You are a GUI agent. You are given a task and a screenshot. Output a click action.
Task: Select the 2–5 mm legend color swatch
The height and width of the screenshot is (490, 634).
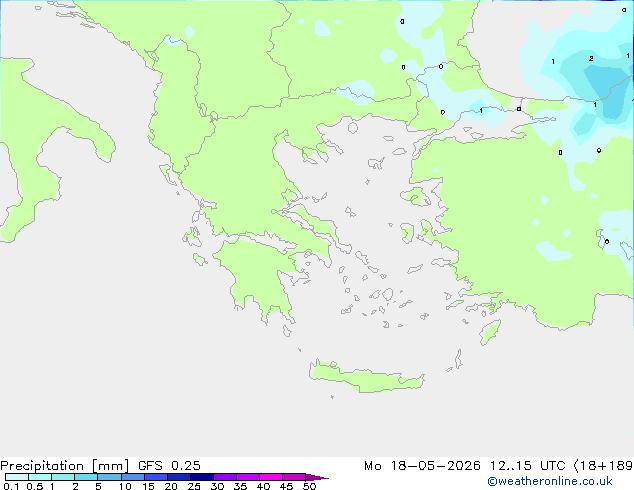pyautogui.click(x=86, y=477)
